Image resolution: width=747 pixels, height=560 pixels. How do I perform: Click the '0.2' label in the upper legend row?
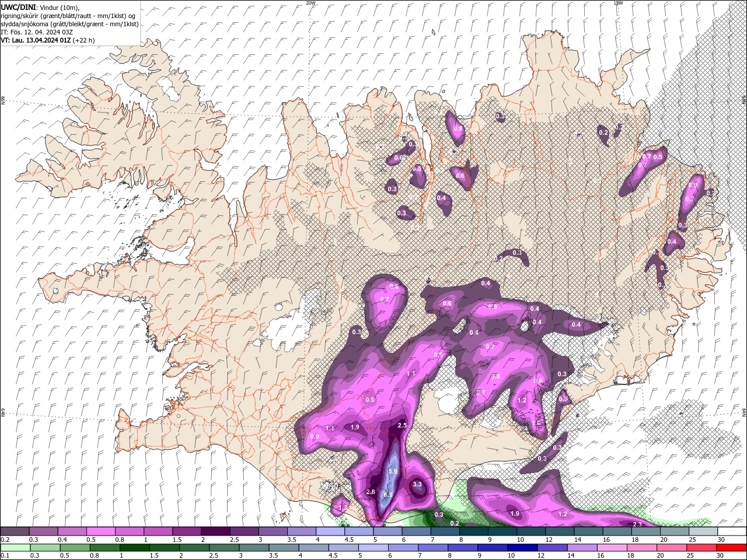(x=5, y=540)
